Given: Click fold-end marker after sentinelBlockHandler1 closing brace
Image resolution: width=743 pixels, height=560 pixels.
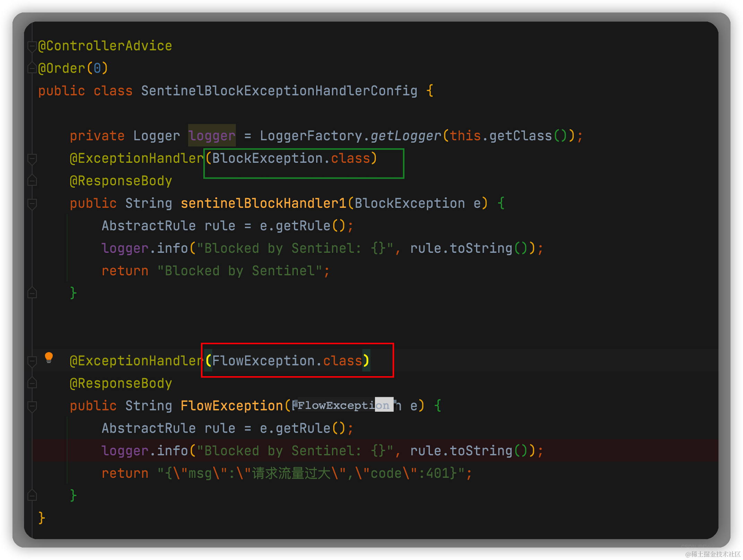Looking at the screenshot, I should [x=32, y=294].
